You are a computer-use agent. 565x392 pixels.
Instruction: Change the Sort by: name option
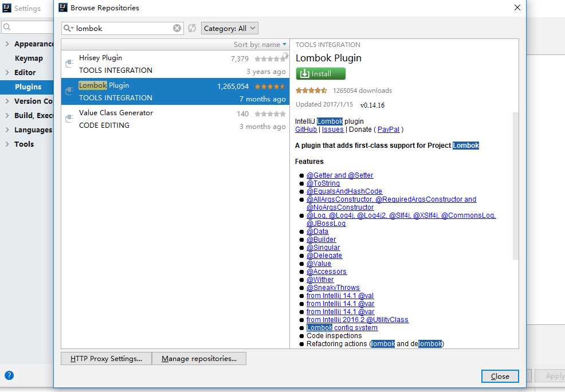(260, 44)
